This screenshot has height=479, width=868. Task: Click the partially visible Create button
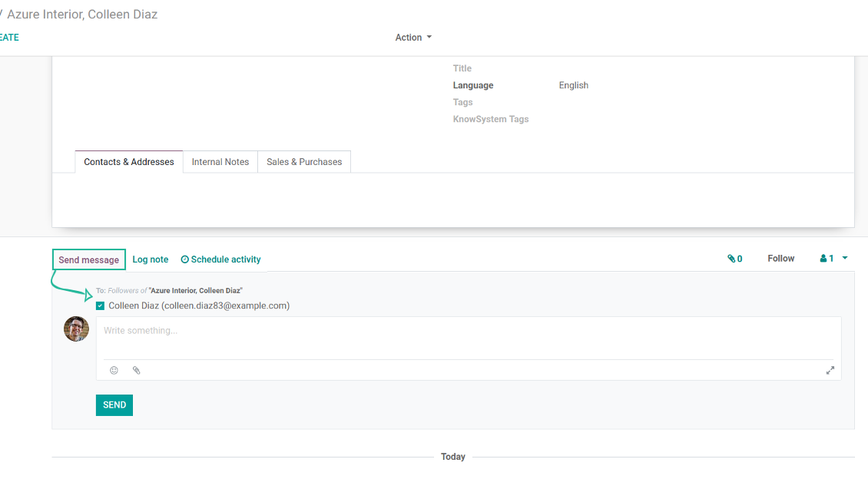9,38
